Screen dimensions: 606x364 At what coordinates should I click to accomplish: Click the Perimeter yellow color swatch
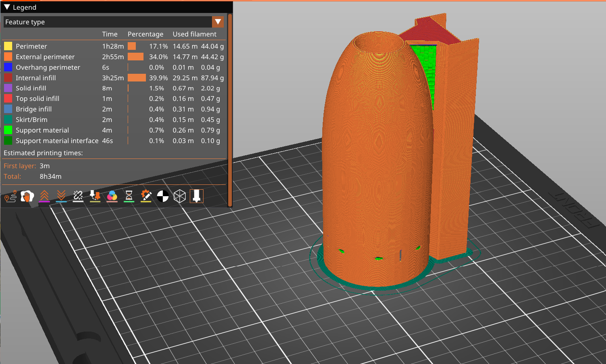click(8, 46)
